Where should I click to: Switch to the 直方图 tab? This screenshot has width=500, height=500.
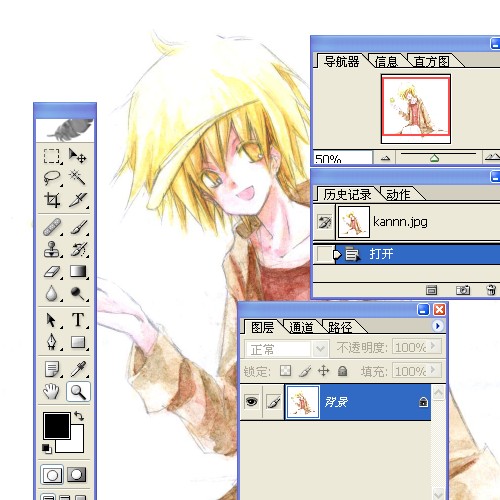click(432, 62)
